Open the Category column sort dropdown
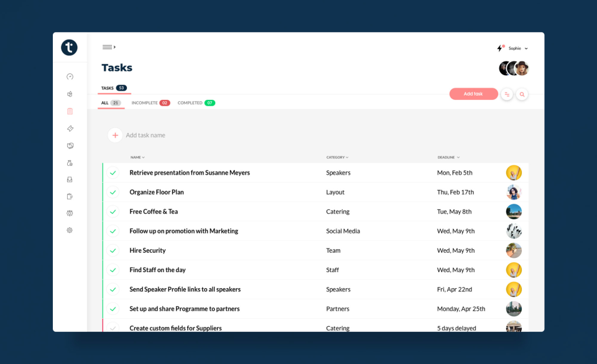 (x=337, y=157)
